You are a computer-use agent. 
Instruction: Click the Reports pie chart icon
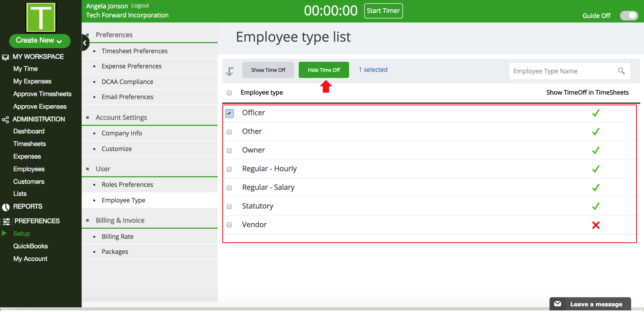(6, 207)
